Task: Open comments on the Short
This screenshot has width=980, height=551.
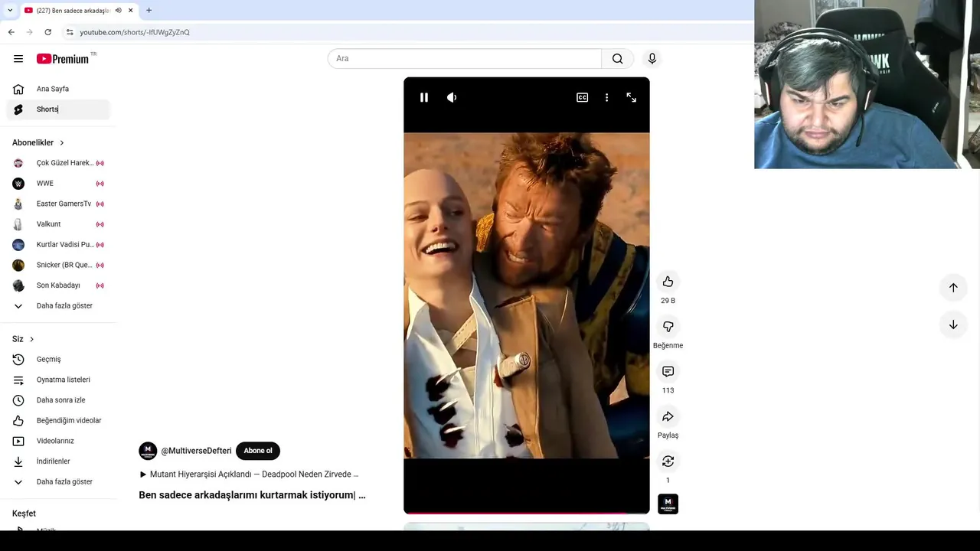Action: tap(668, 371)
